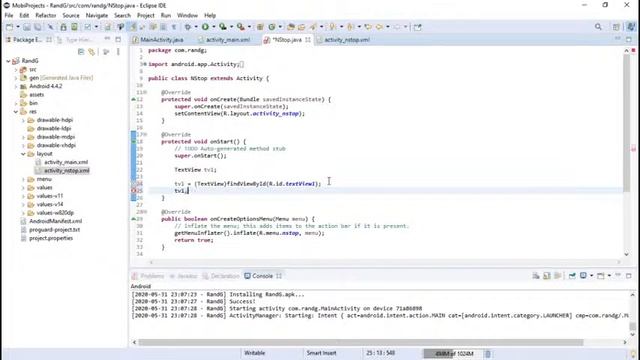Switch to MainActivity.java editor tab
Image resolution: width=640 pixels, height=360 pixels.
click(158, 40)
